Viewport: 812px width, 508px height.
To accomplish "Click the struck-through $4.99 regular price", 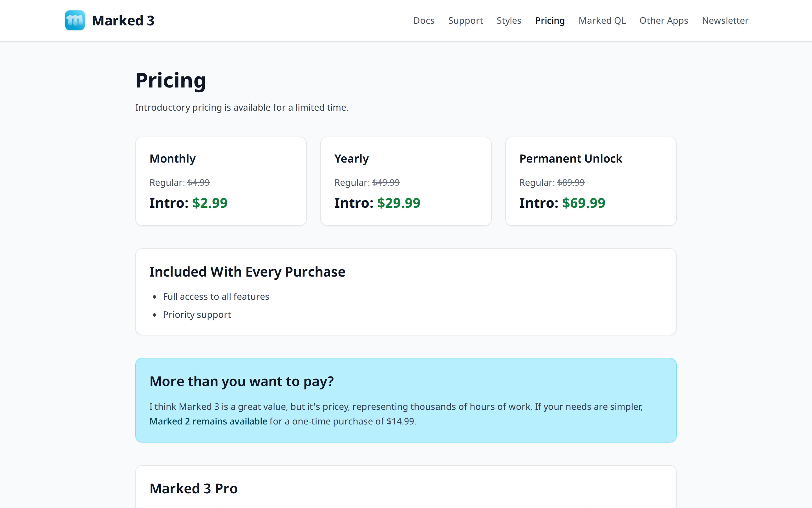I will coord(198,182).
